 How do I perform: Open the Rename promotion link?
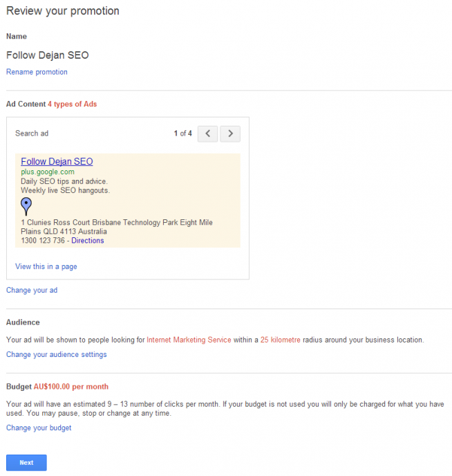pos(37,72)
